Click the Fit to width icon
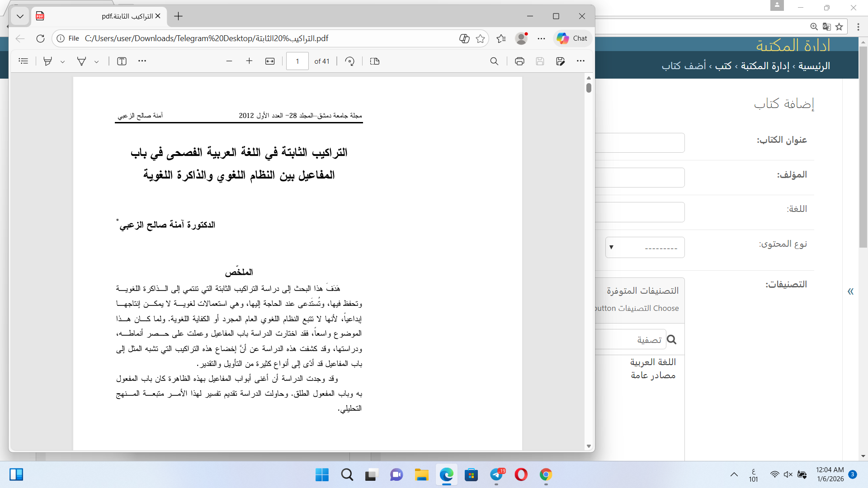868x488 pixels. coord(270,61)
